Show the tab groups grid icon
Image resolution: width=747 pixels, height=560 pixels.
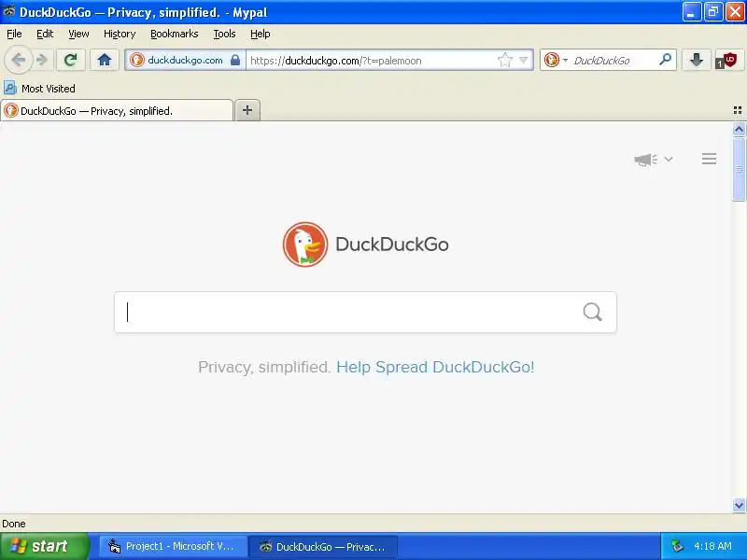pyautogui.click(x=737, y=110)
